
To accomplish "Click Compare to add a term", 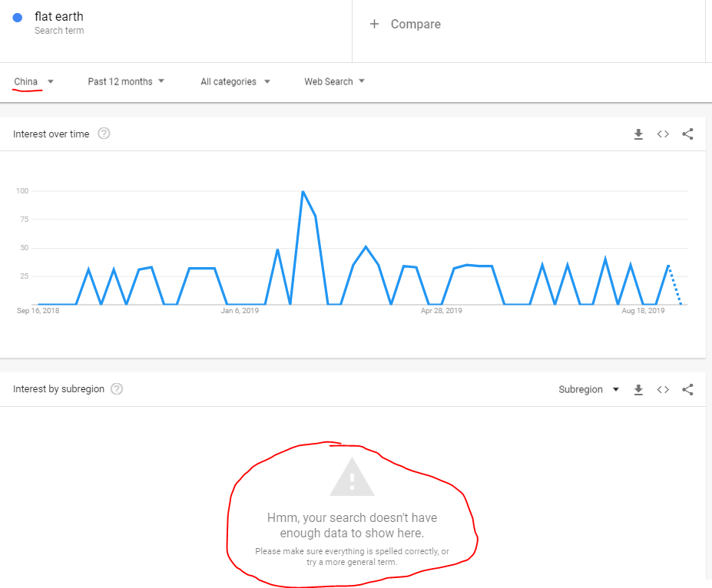I will pos(416,24).
